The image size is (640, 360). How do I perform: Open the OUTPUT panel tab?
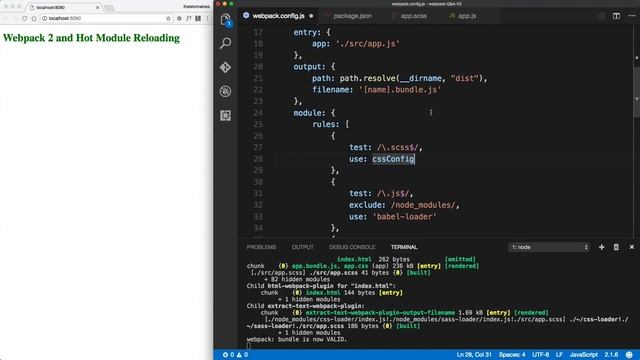[302, 247]
